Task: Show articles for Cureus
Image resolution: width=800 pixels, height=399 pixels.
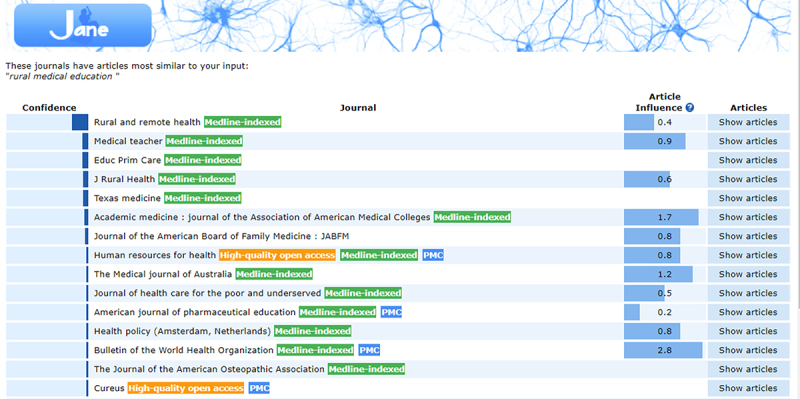Action: click(748, 388)
